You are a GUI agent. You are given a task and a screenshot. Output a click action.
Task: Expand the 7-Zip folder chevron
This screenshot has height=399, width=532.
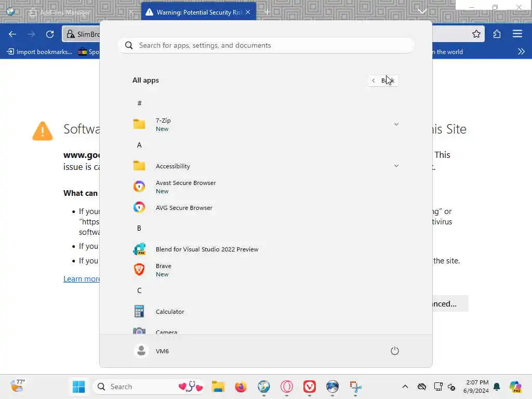tap(396, 124)
